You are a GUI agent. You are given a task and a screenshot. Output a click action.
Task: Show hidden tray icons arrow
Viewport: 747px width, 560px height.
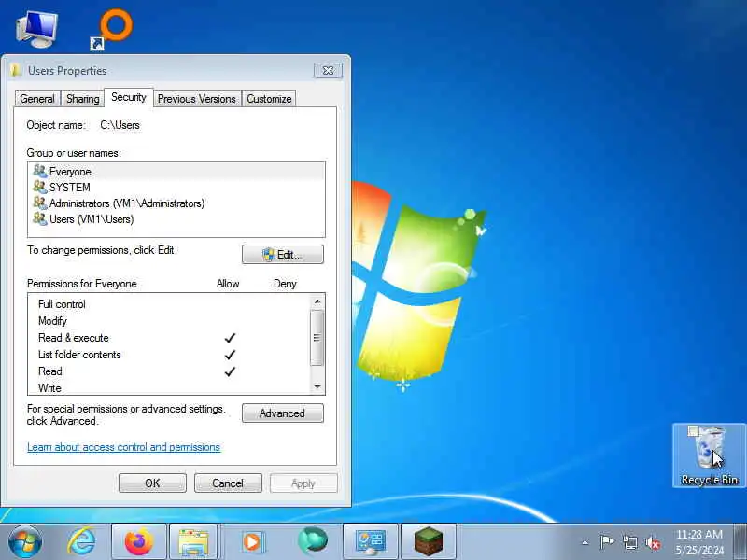pyautogui.click(x=585, y=542)
